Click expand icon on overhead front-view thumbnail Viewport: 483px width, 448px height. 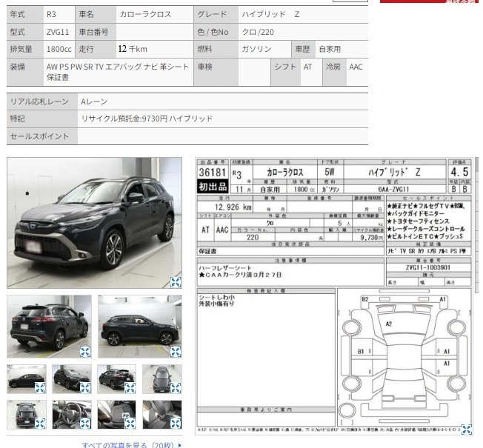click(x=176, y=388)
